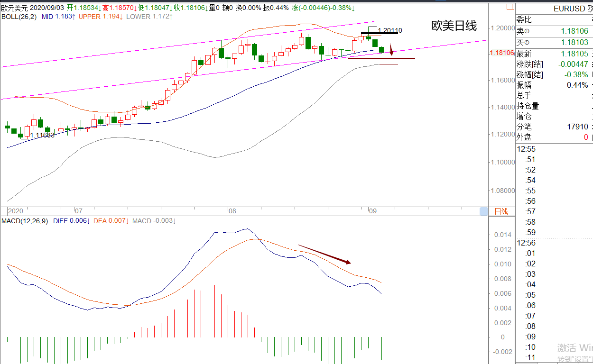Open the 日线 period selector
593x364 pixels.
pos(501,211)
